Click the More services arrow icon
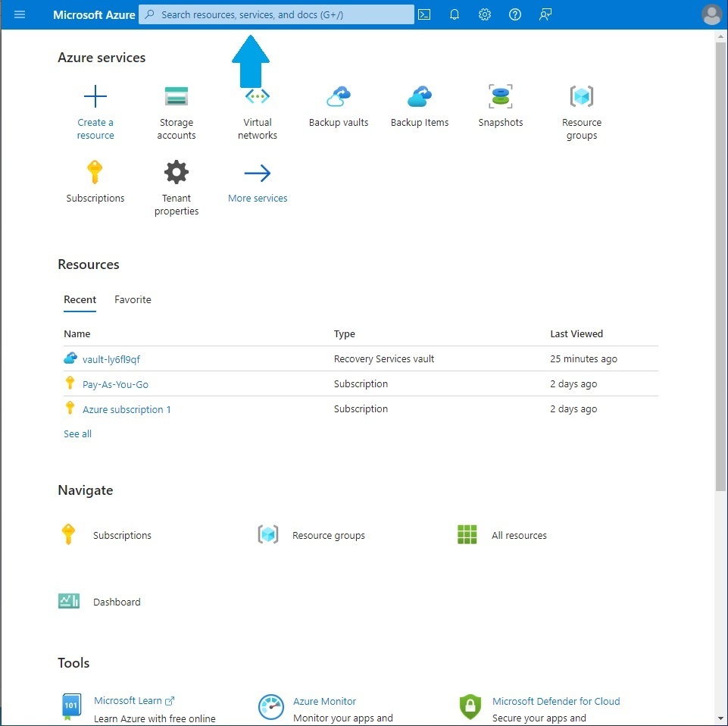Viewport: 728px width, 726px height. (258, 173)
